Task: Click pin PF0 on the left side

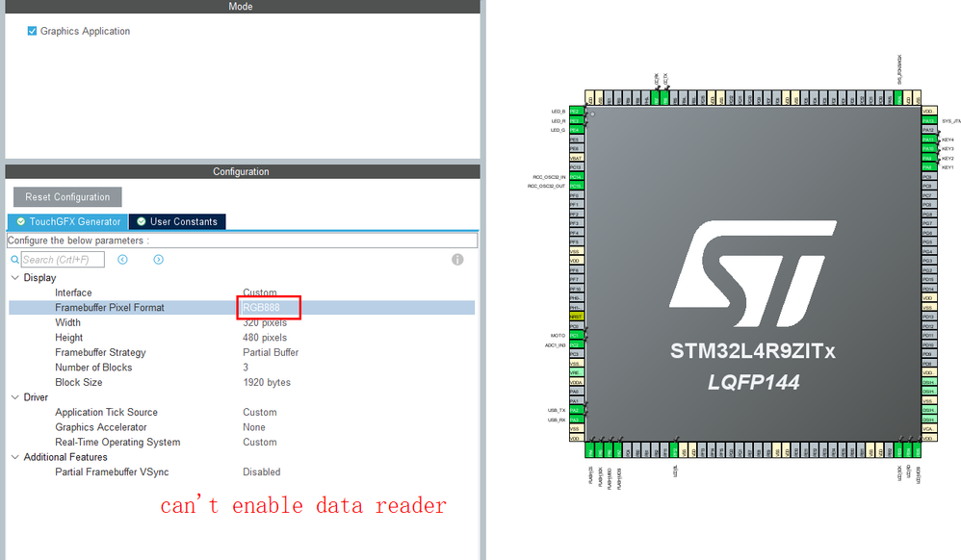Action: (x=576, y=195)
